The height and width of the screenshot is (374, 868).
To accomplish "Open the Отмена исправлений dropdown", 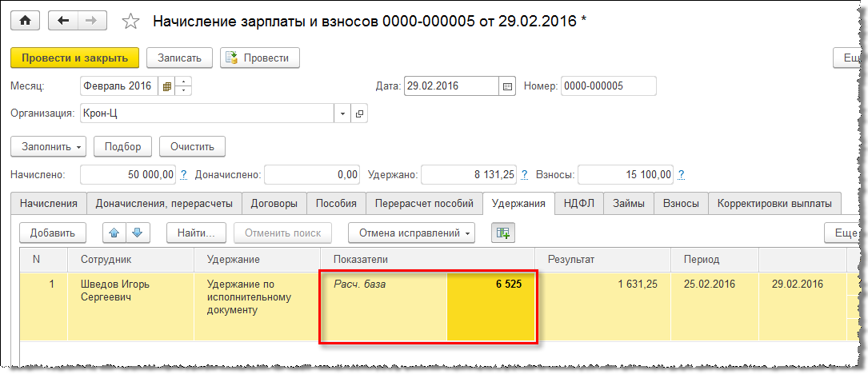I will (412, 233).
